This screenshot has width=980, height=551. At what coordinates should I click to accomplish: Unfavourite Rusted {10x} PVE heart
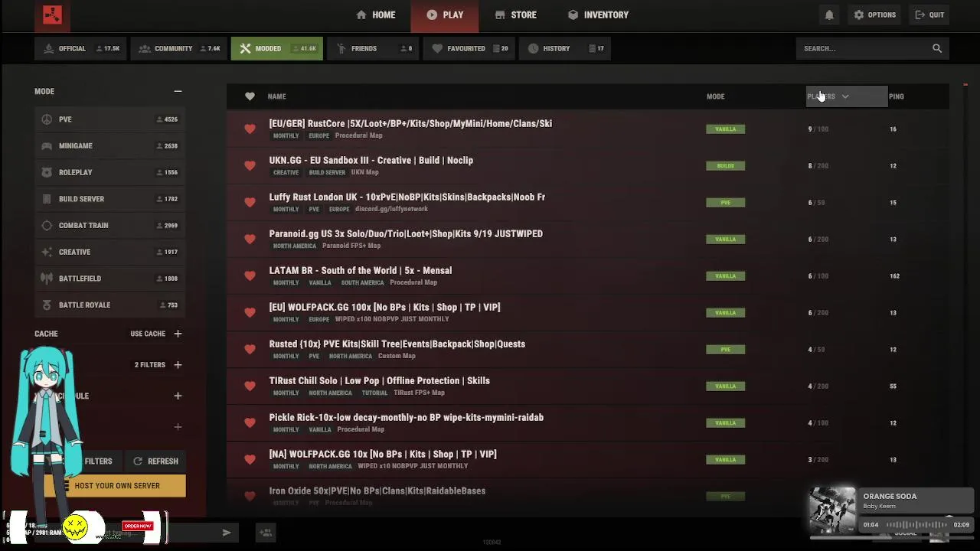tap(250, 349)
